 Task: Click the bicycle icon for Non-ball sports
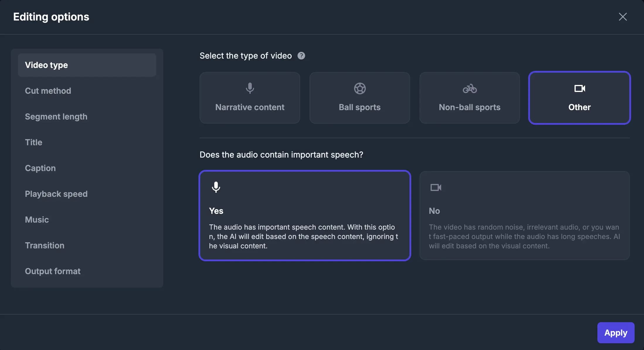(x=469, y=88)
